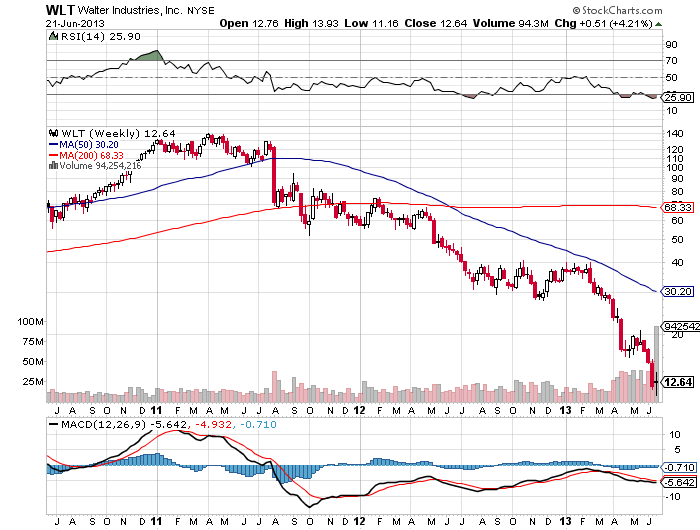This screenshot has height=530, width=700.
Task: Click the red -4.932 MACD signal value
Action: [x=213, y=424]
